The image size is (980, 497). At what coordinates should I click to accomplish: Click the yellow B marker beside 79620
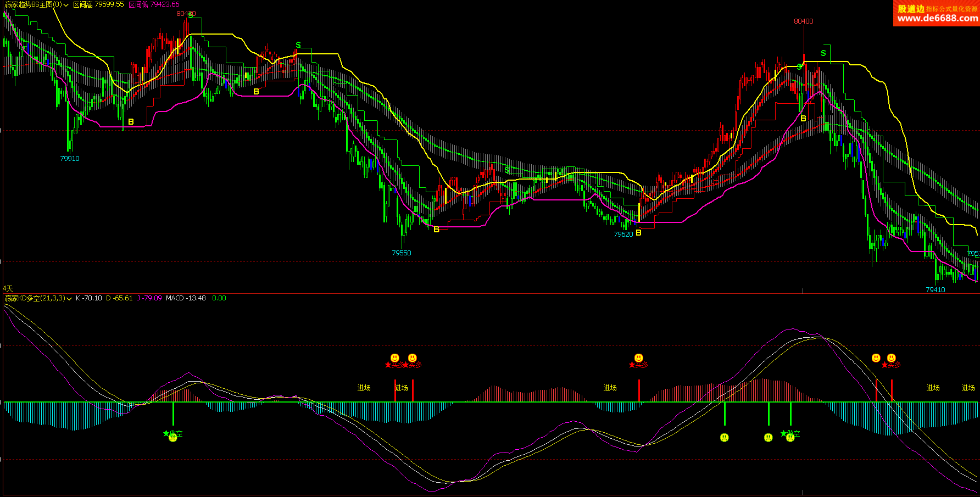pos(638,233)
